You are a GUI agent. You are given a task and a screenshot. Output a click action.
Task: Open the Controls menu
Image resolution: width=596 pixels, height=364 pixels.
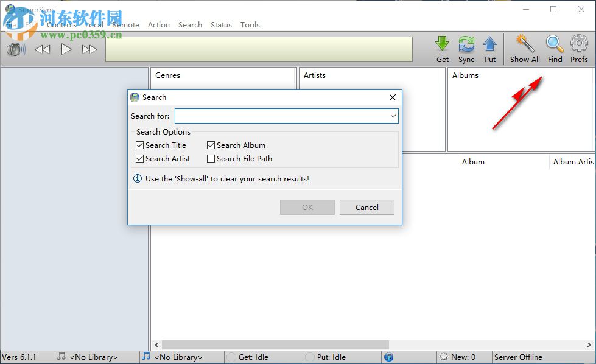point(62,25)
